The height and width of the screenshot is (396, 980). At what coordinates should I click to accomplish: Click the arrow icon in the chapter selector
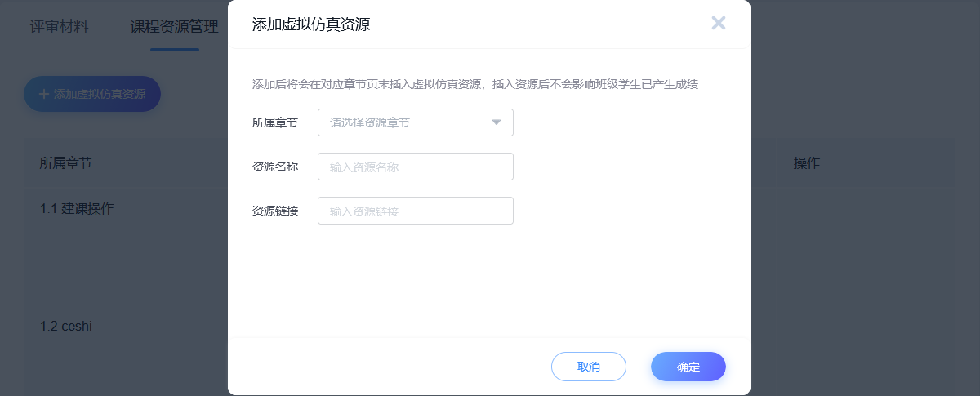tap(496, 122)
